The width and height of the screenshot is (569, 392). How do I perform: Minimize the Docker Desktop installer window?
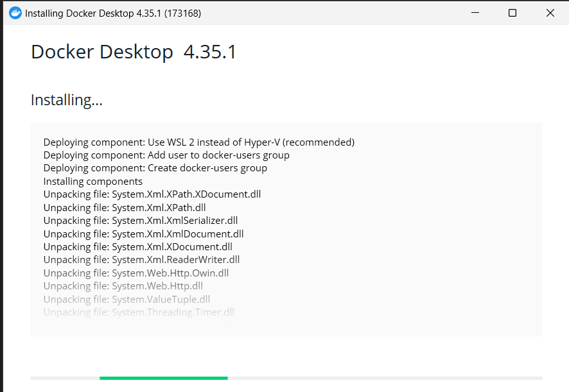click(x=475, y=13)
